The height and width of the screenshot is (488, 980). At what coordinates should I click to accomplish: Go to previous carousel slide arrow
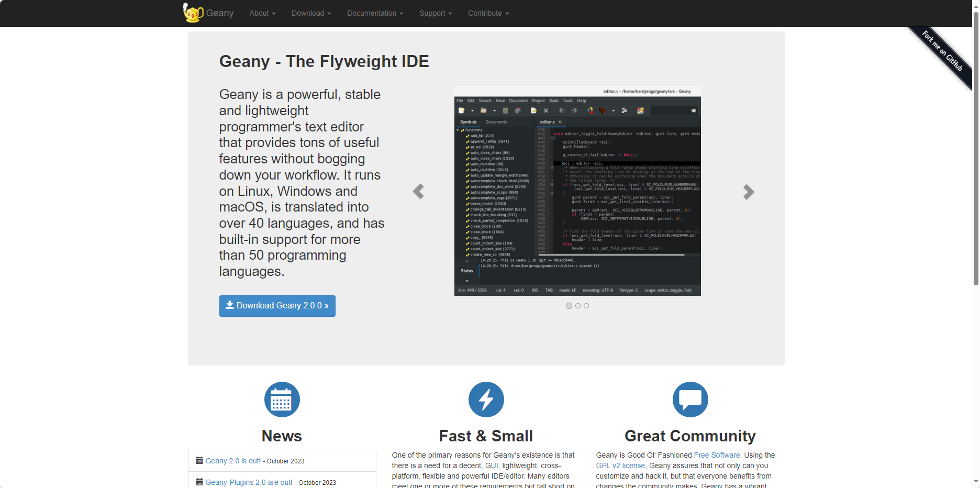pyautogui.click(x=418, y=192)
